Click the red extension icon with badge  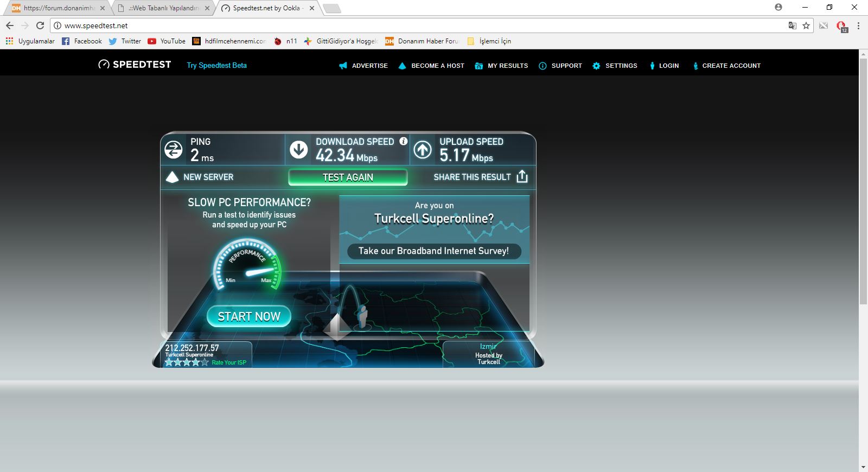click(841, 26)
